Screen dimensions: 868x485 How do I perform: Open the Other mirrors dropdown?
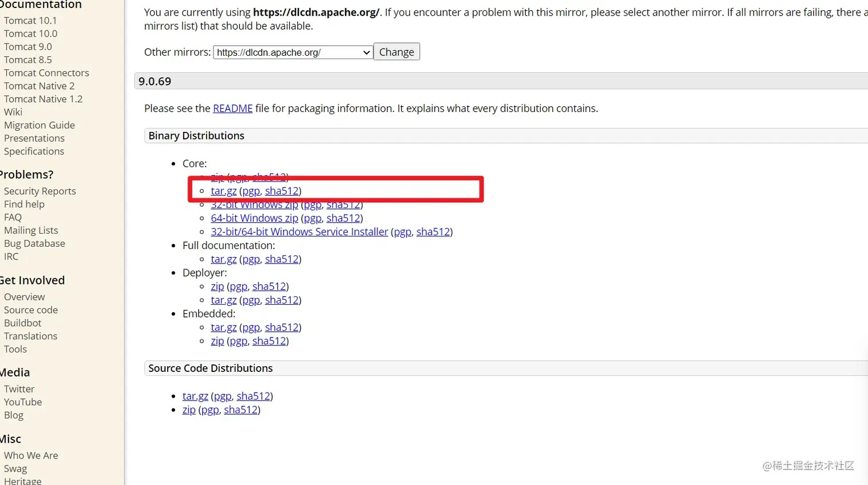(x=293, y=52)
